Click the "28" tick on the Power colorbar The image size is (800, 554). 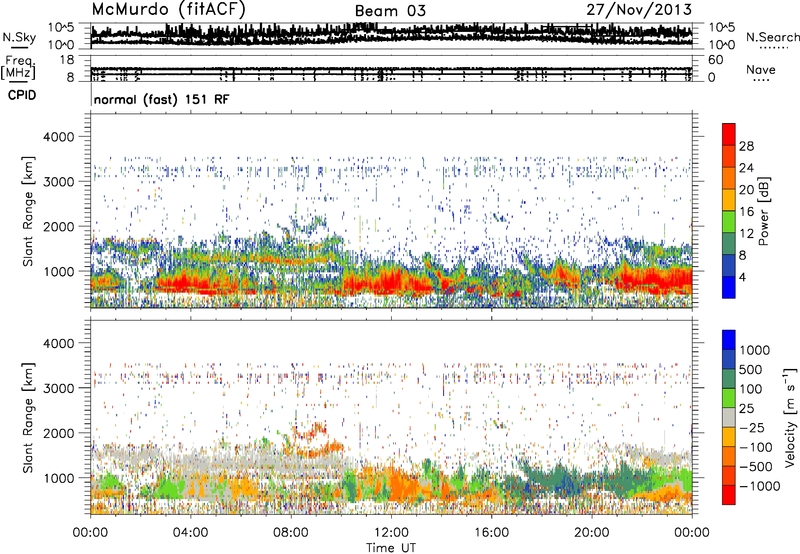tap(746, 146)
